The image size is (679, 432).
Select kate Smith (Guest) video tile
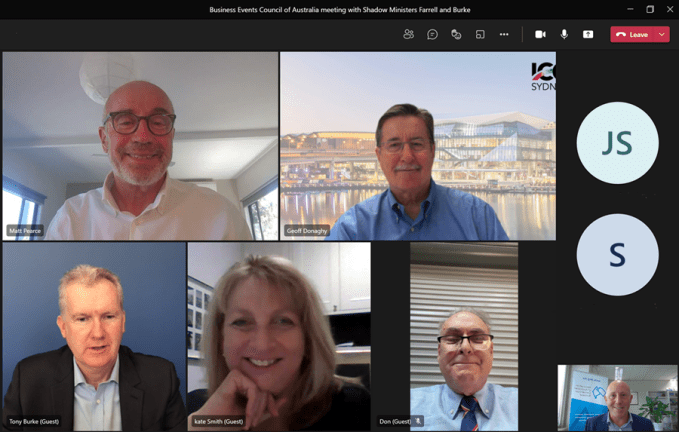279,336
